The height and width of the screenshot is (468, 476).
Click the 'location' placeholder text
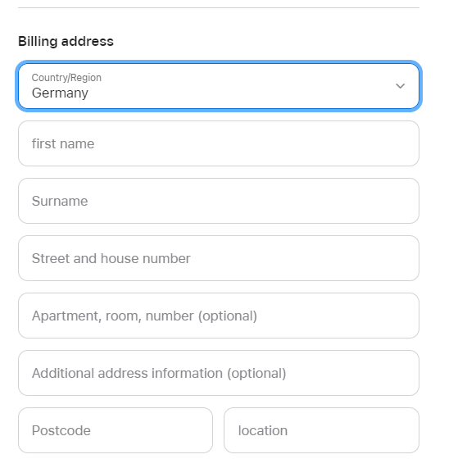click(x=263, y=430)
